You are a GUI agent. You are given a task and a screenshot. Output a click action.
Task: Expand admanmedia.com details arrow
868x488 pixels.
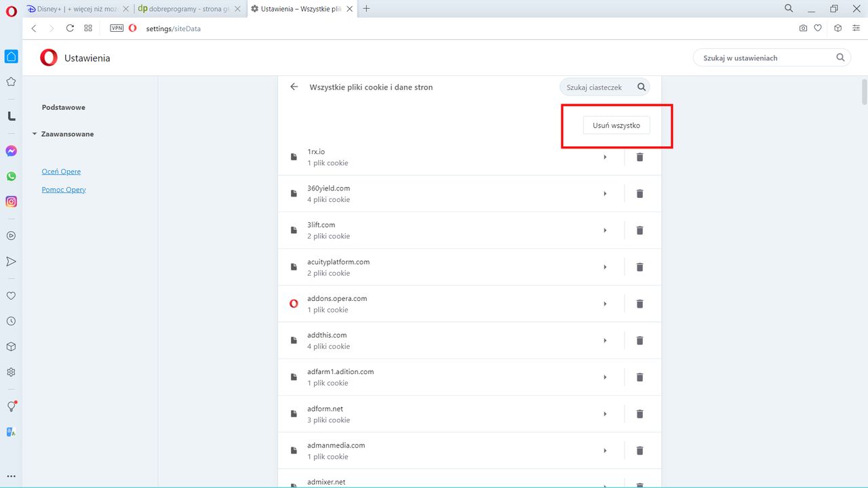tap(605, 451)
